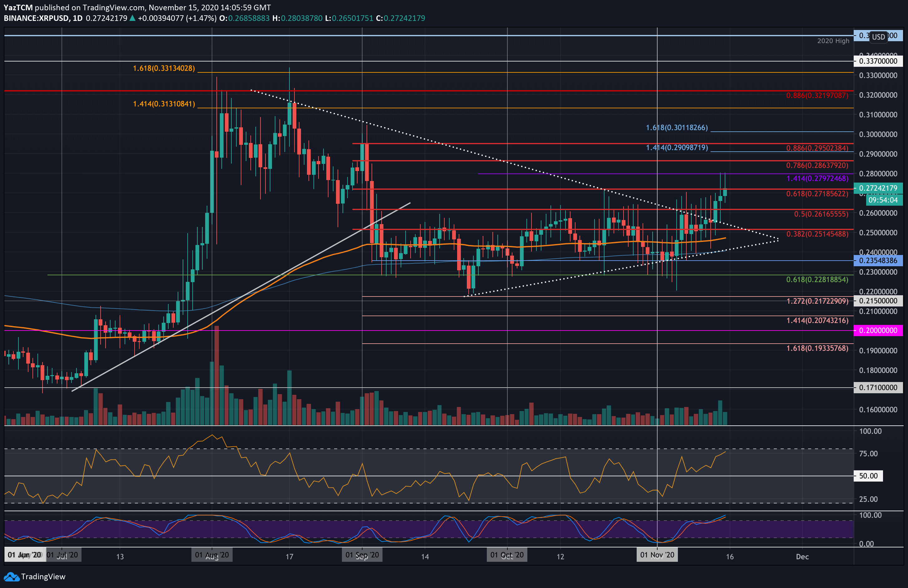Click the stochastic 100.00 axis label

[x=870, y=515]
